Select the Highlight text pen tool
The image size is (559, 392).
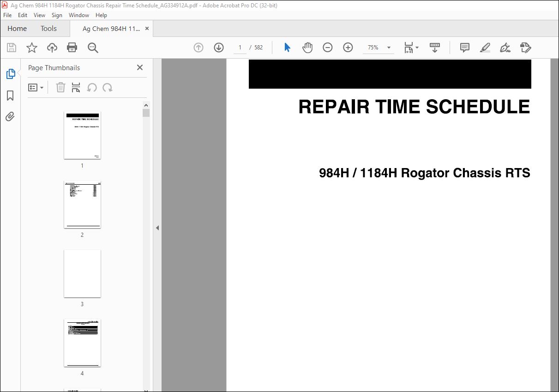(485, 48)
